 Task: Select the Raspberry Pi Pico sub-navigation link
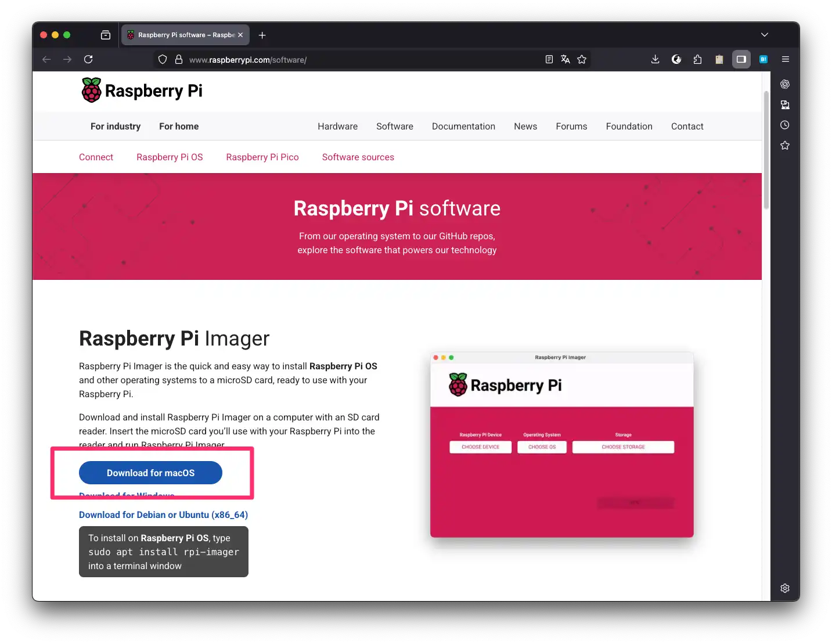262,157
